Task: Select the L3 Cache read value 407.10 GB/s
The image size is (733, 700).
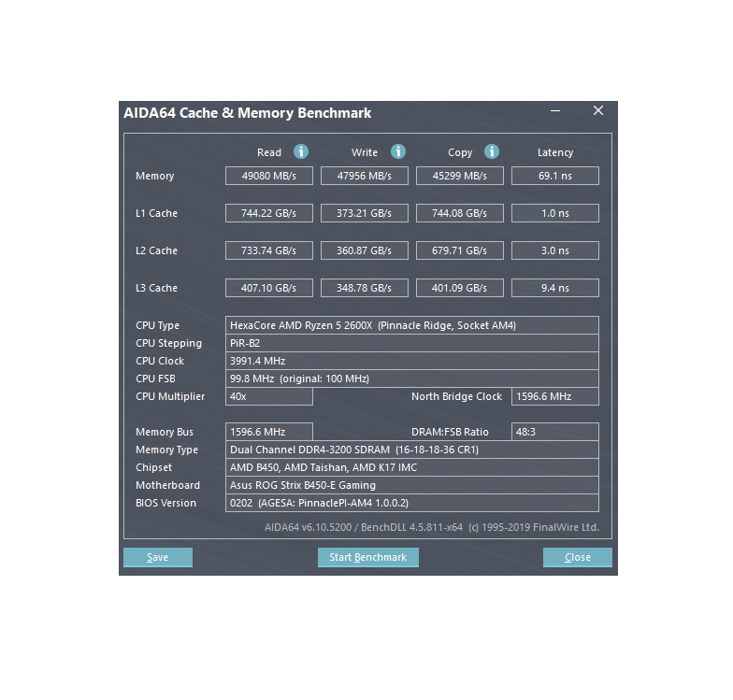Action: pyautogui.click(x=269, y=288)
